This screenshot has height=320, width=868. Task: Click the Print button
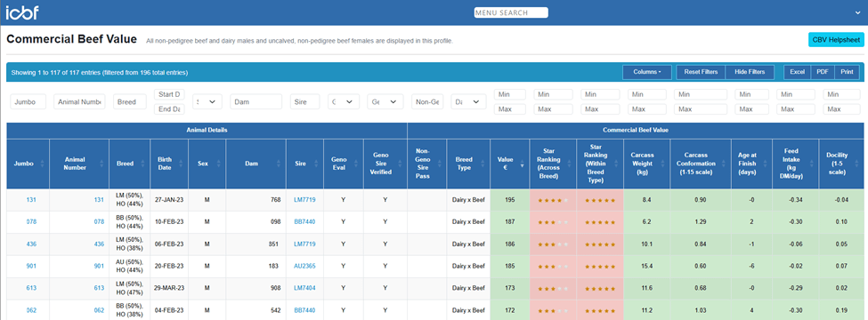click(x=847, y=72)
